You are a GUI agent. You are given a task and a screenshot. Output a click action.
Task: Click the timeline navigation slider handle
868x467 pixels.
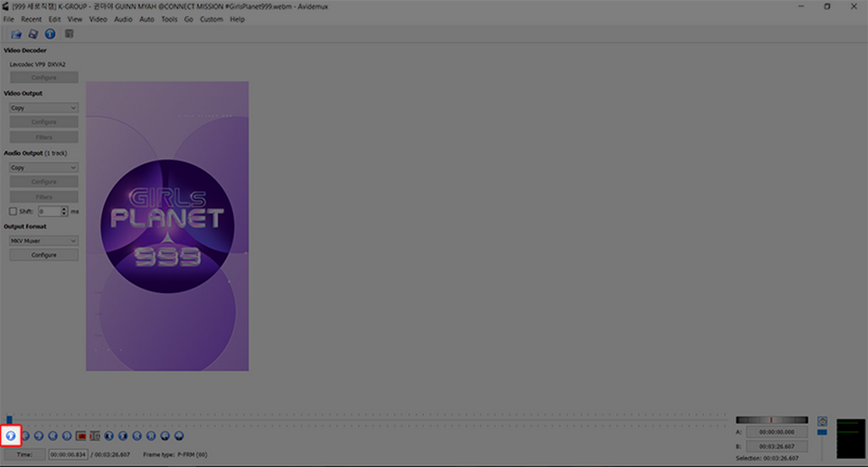pyautogui.click(x=9, y=419)
